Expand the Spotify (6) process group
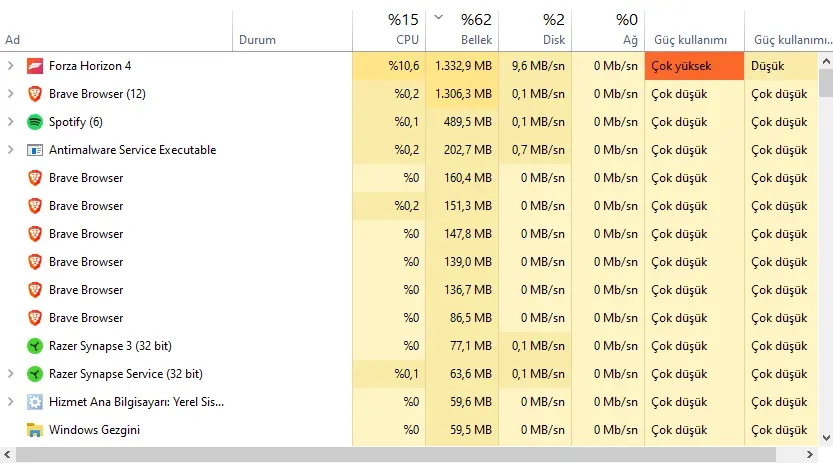Screen dimensions: 833x463 11,122
